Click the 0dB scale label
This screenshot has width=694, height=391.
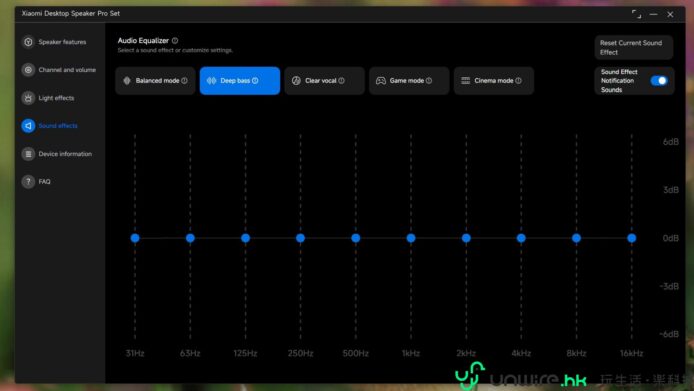click(671, 238)
